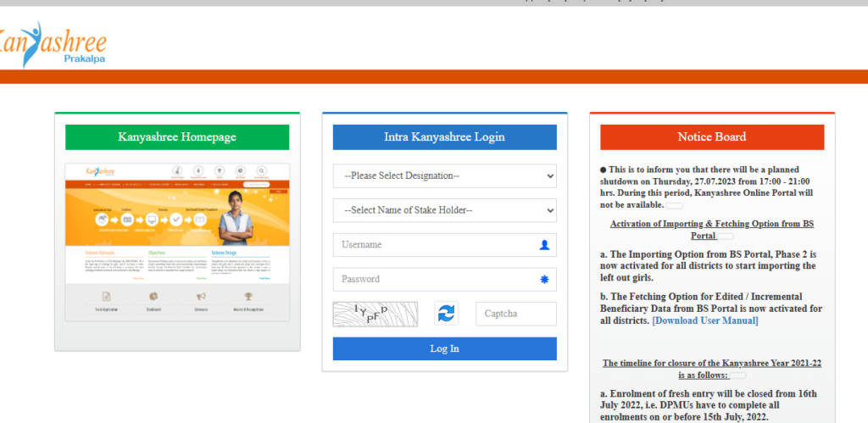Select the timeline for closure heading text
The width and height of the screenshot is (868, 423).
[712, 370]
